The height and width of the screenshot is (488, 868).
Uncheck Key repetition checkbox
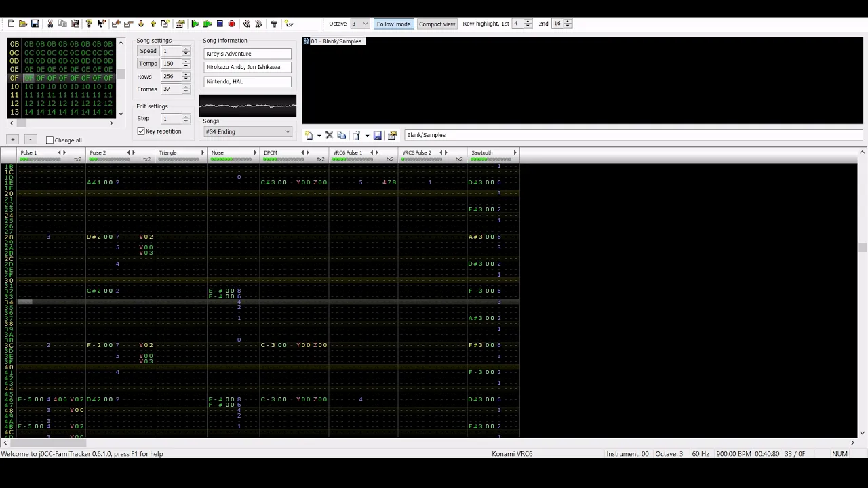(141, 131)
